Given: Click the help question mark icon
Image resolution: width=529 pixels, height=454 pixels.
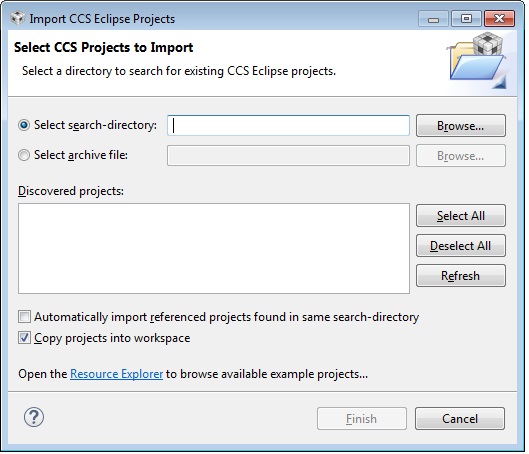Looking at the screenshot, I should (x=34, y=417).
